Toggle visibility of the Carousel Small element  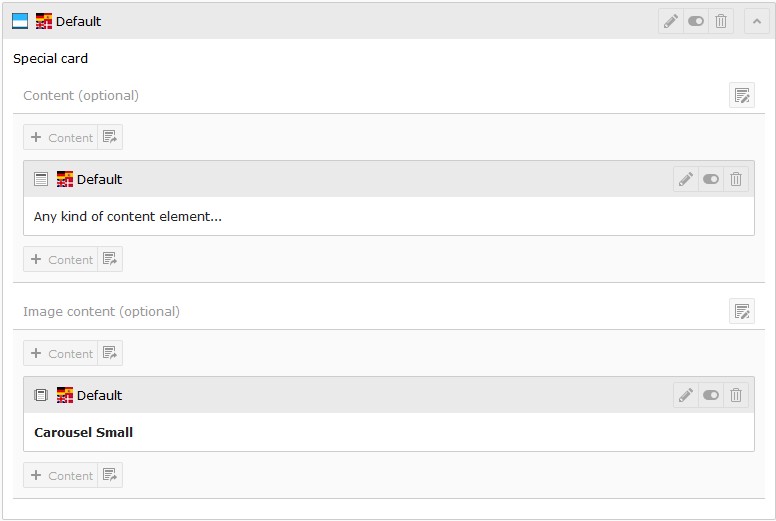711,395
